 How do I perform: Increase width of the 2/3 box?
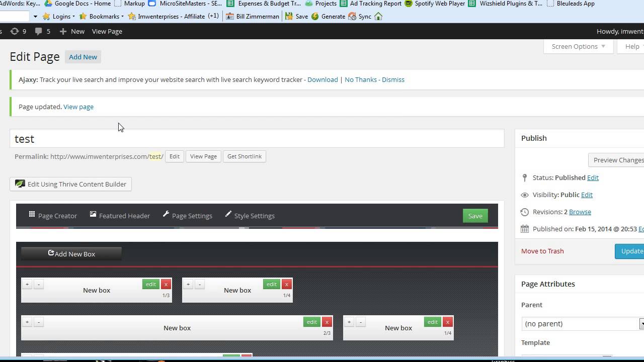(27, 322)
